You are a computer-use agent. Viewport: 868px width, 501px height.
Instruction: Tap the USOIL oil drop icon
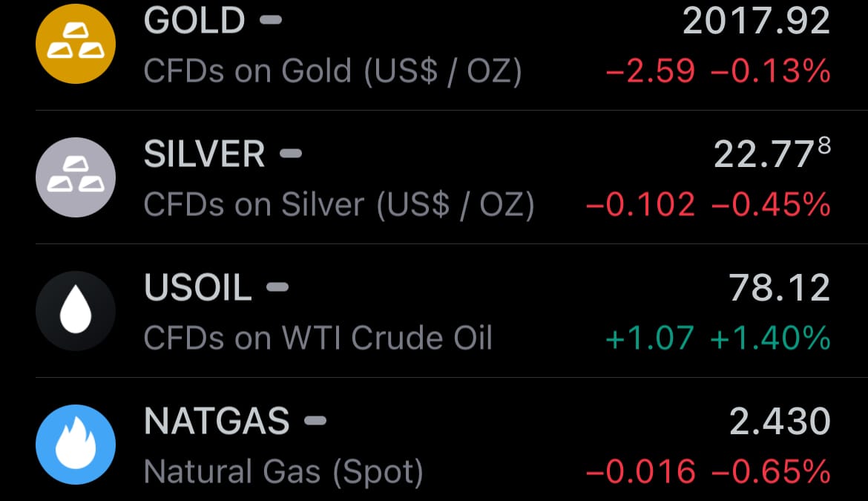pyautogui.click(x=76, y=310)
